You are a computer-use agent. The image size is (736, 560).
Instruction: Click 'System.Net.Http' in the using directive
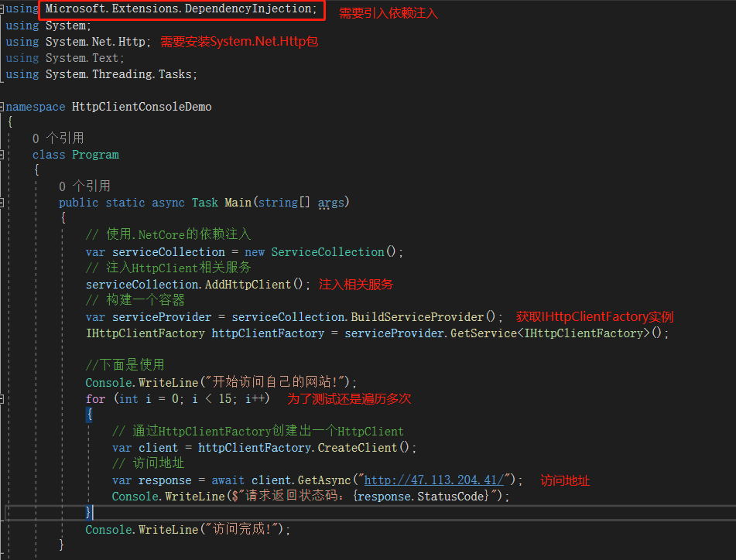(95, 42)
